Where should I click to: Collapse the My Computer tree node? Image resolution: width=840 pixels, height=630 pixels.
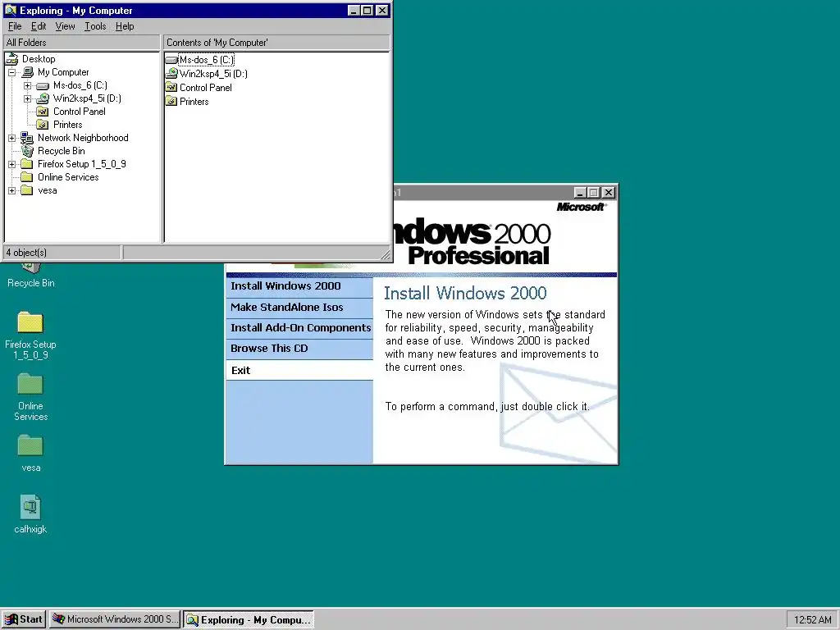click(11, 72)
